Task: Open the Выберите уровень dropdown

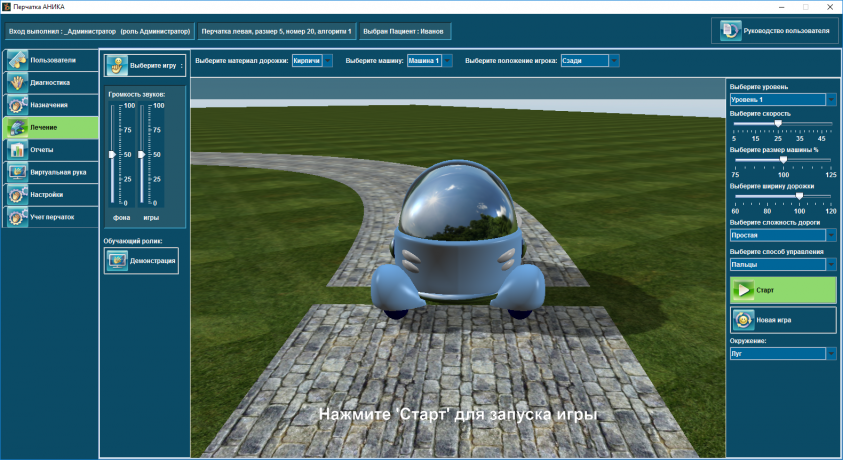Action: pyautogui.click(x=831, y=100)
